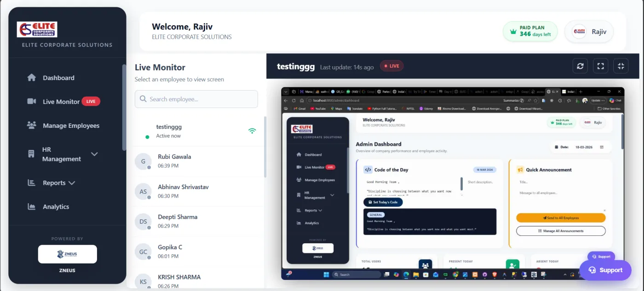This screenshot has width=644, height=291.
Task: Click the magnifier icon in Search employee box
Action: pyautogui.click(x=143, y=99)
